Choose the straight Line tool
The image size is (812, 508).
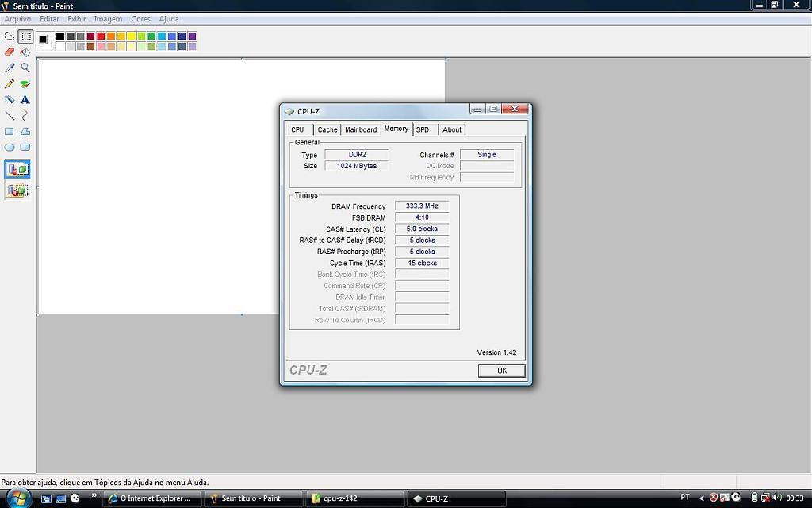[10, 116]
